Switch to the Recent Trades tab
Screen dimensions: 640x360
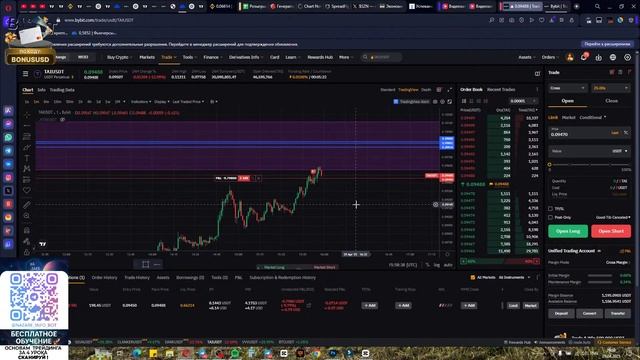tap(501, 89)
